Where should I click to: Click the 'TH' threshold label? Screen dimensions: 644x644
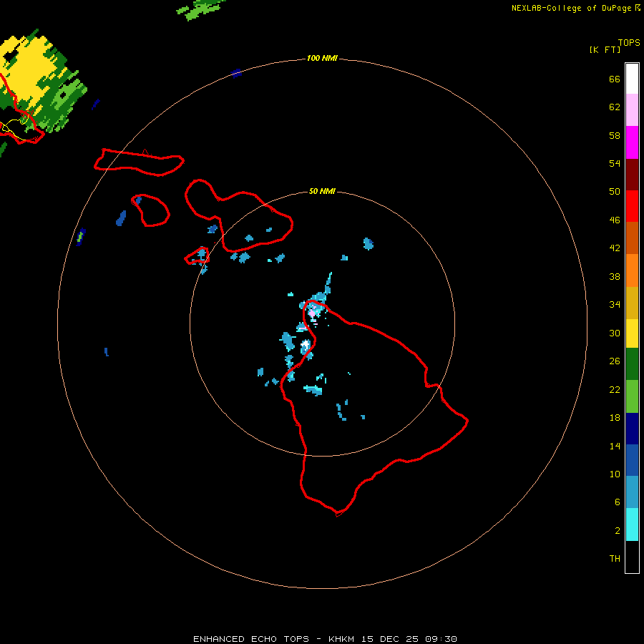pos(615,558)
